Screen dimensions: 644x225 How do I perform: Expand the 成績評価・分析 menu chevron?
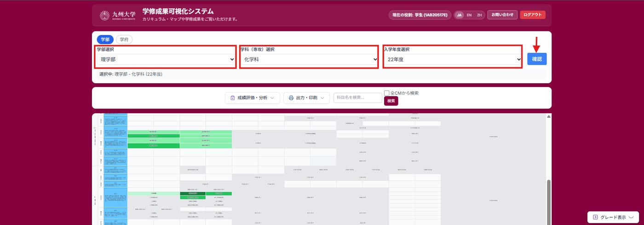pos(272,98)
